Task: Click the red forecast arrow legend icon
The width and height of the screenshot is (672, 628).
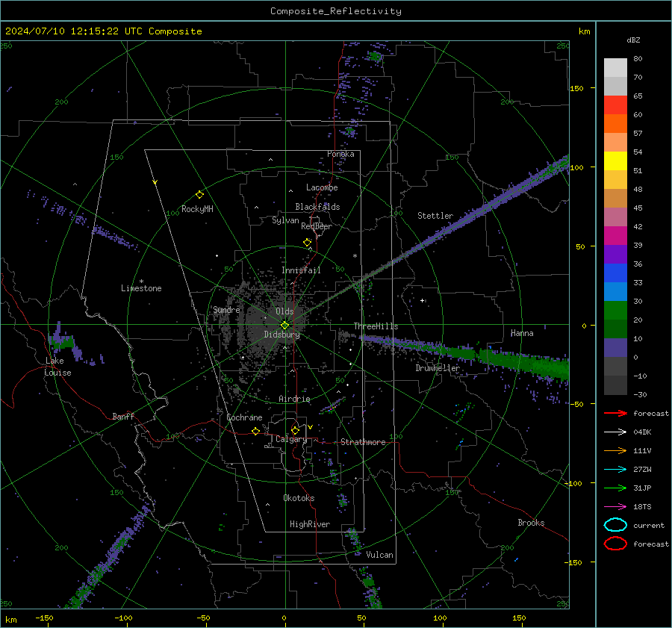Action: coord(615,413)
